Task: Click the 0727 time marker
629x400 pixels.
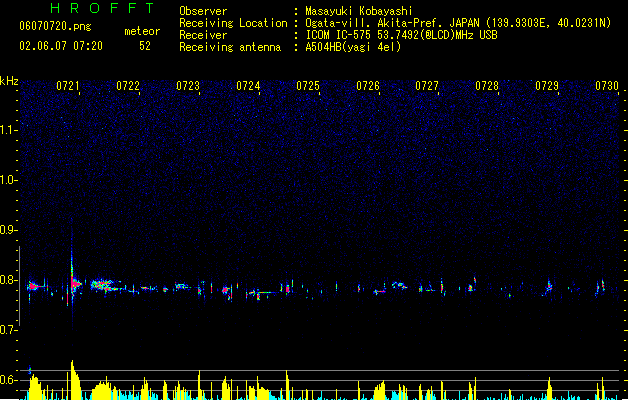Action: 427,86
